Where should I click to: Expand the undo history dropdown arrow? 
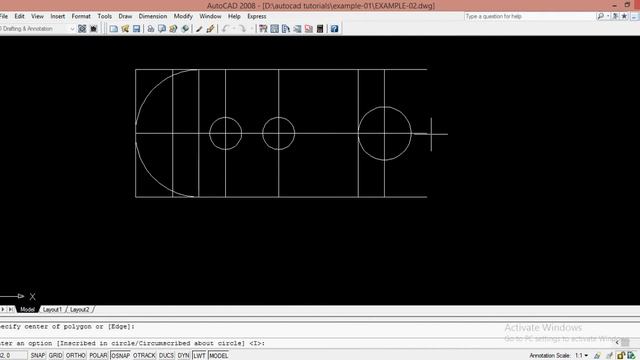[234, 29]
